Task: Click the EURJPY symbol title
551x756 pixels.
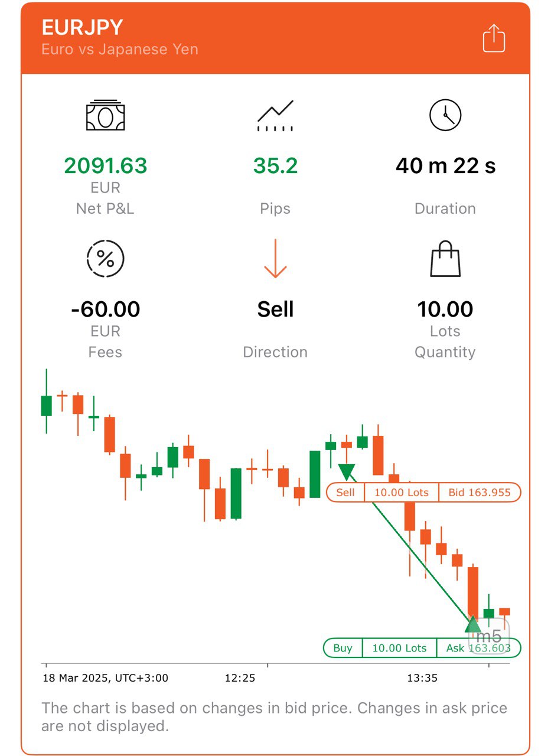Action: [x=82, y=28]
